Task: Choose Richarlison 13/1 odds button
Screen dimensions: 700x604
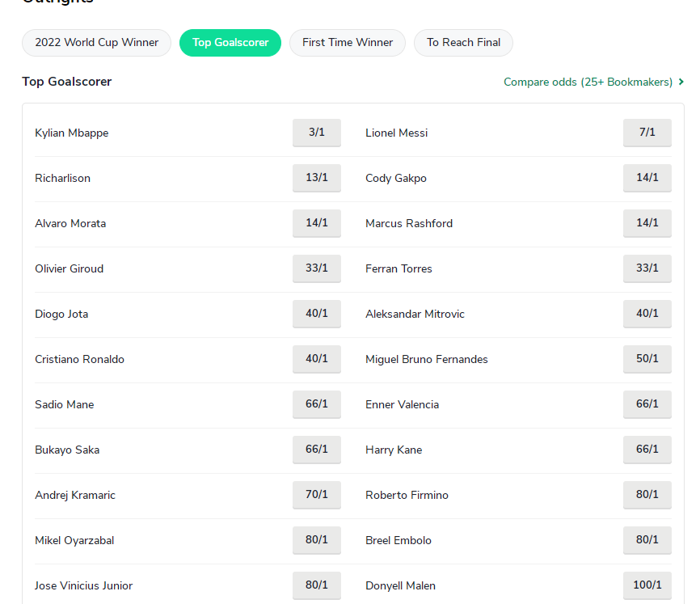Action: [317, 178]
